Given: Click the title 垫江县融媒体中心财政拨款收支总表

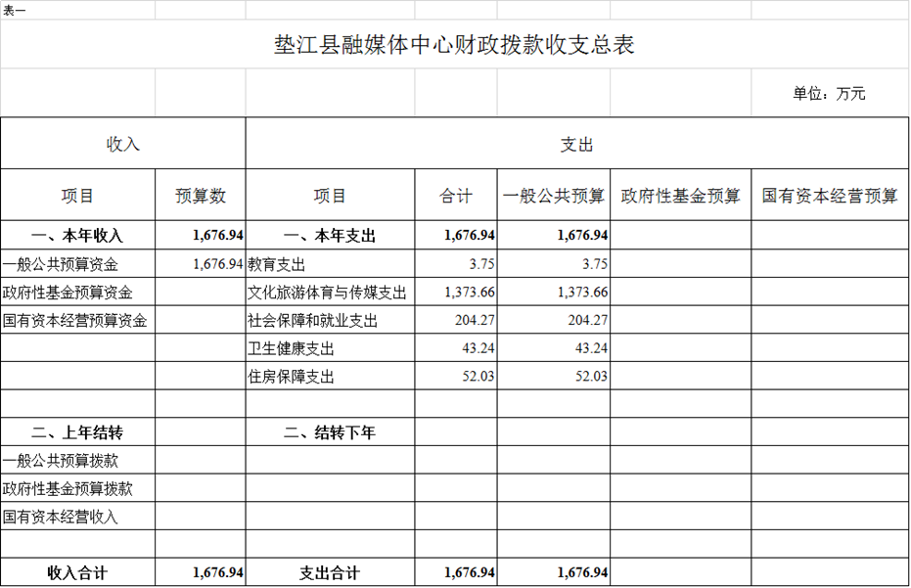Looking at the screenshot, I should coord(454,45).
